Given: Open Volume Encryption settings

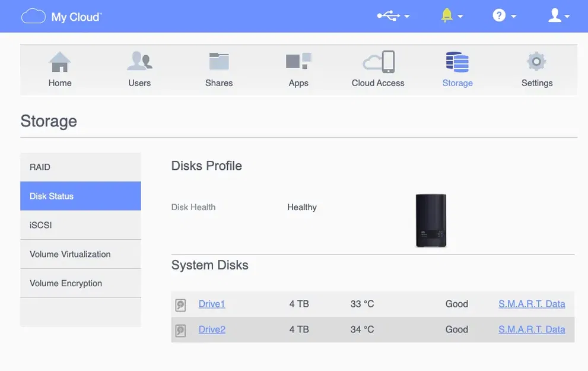Looking at the screenshot, I should coord(80,283).
